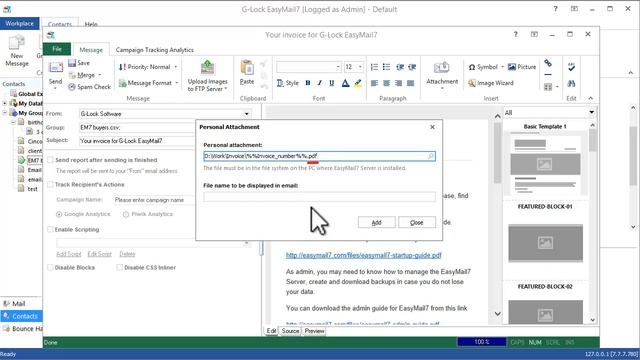Collapse the ribbon with the chevron
Screen dimensions: 640x360
591,98
